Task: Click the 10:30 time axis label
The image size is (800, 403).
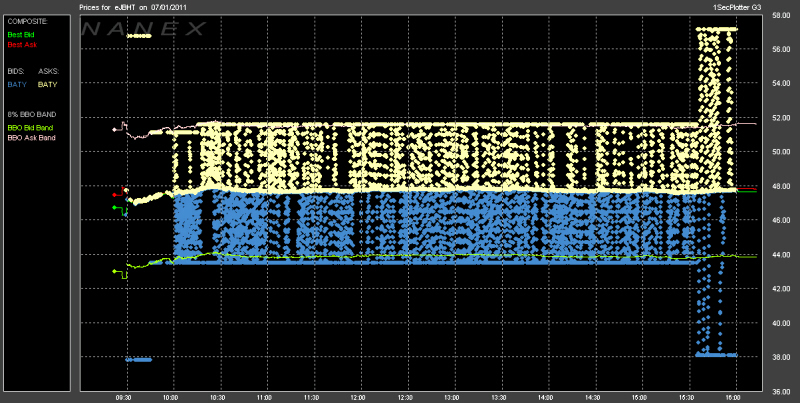Action: (x=218, y=396)
